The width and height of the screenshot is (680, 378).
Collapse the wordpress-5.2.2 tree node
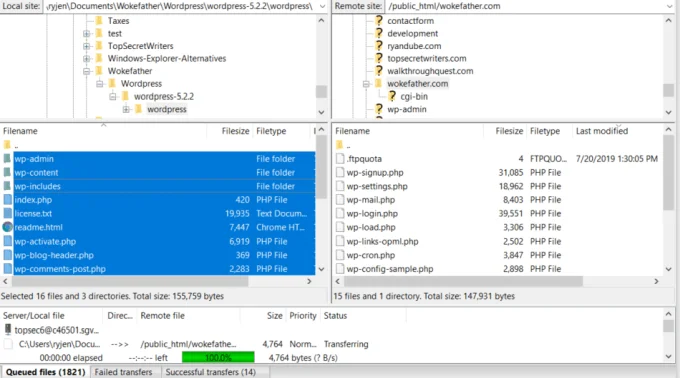(x=113, y=96)
